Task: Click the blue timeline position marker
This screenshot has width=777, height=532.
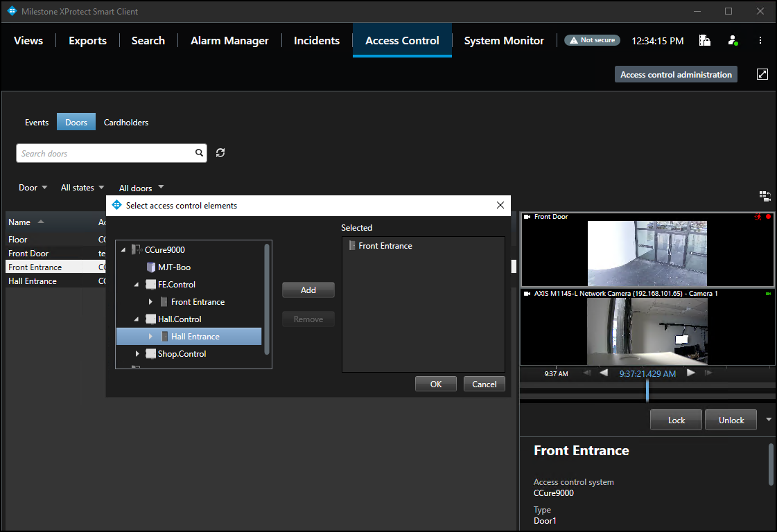Action: [x=647, y=390]
